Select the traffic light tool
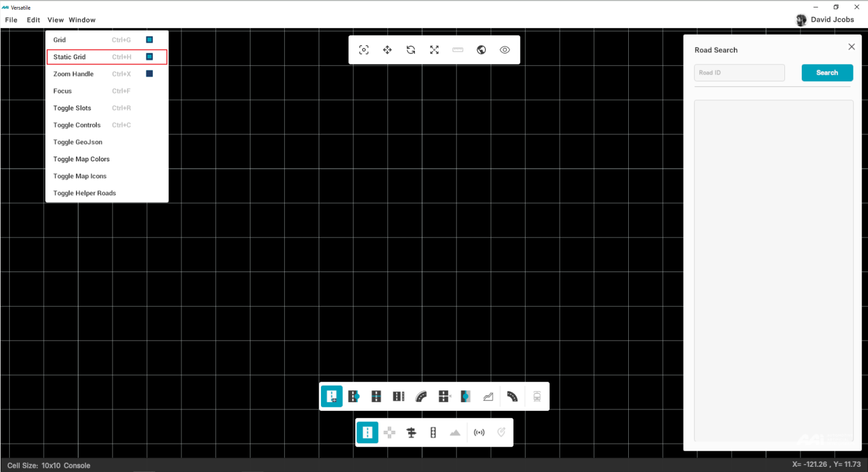 (x=433, y=433)
